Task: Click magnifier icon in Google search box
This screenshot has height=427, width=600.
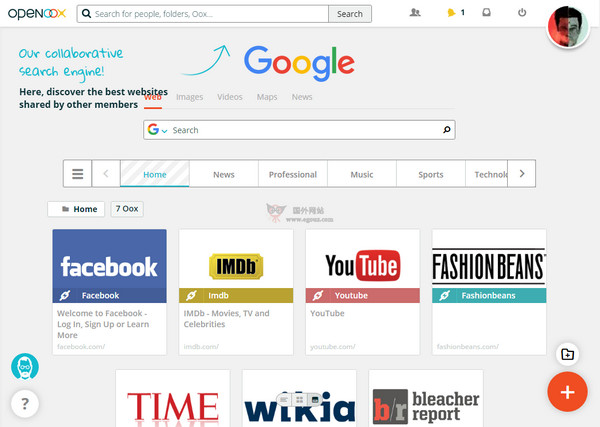Action: (446, 130)
